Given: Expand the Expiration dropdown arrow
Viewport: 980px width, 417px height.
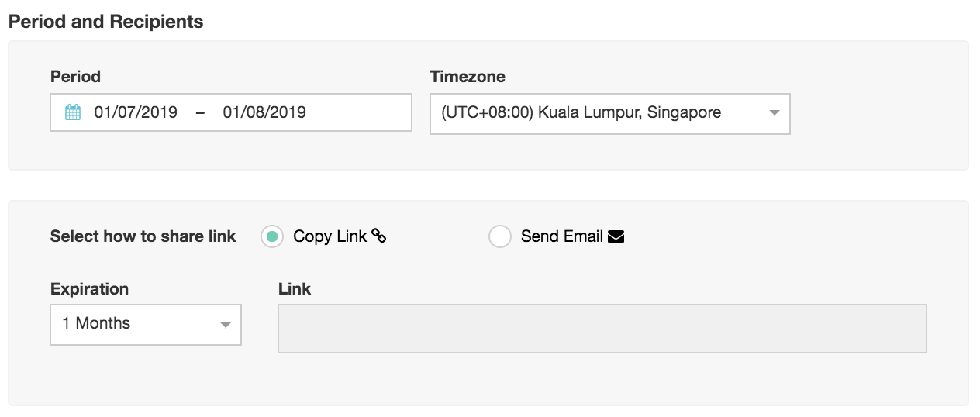Looking at the screenshot, I should click(x=226, y=325).
